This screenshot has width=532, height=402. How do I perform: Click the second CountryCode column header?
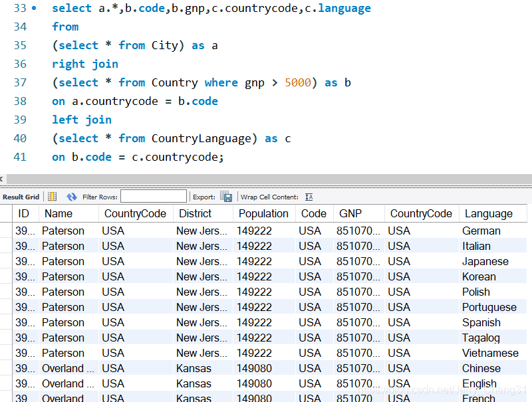point(421,213)
